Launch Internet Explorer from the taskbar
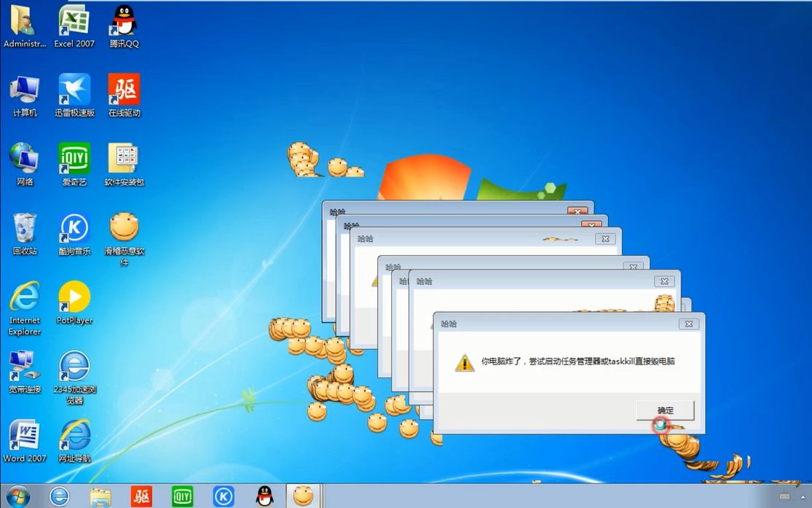Image resolution: width=812 pixels, height=508 pixels. pos(59,496)
